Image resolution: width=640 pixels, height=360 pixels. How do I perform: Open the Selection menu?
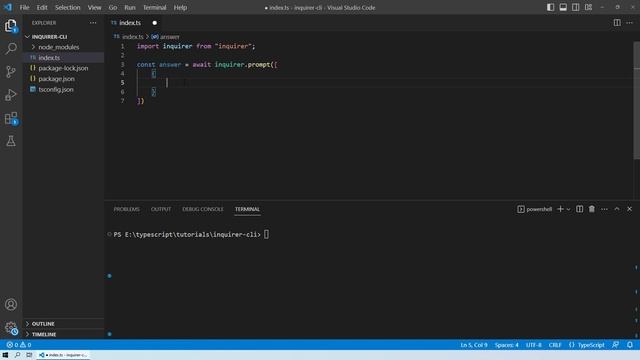pos(68,7)
